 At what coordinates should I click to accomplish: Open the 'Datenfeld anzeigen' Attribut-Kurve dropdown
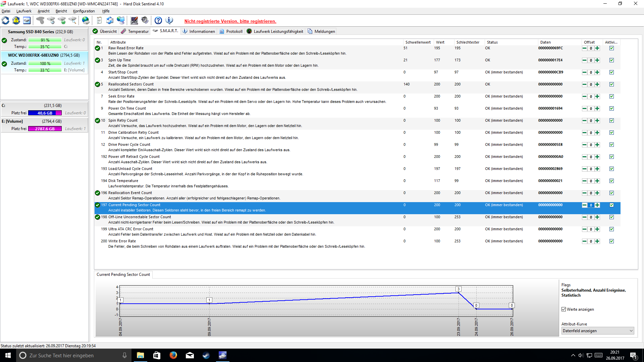click(598, 331)
